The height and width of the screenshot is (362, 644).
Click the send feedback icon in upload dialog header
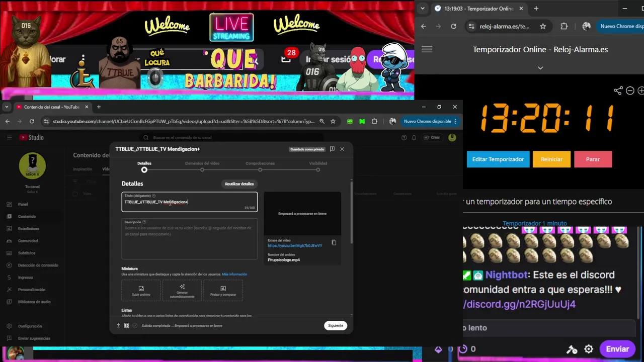[x=332, y=149]
